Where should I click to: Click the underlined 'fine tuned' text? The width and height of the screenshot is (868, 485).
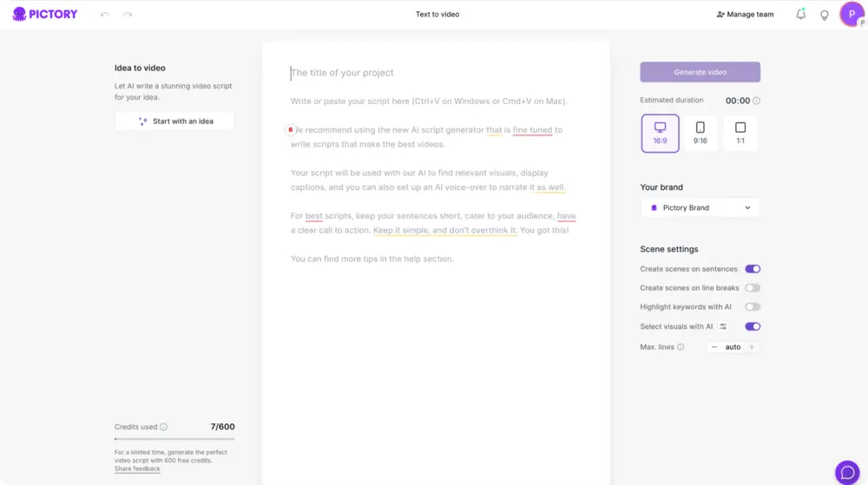click(x=532, y=130)
